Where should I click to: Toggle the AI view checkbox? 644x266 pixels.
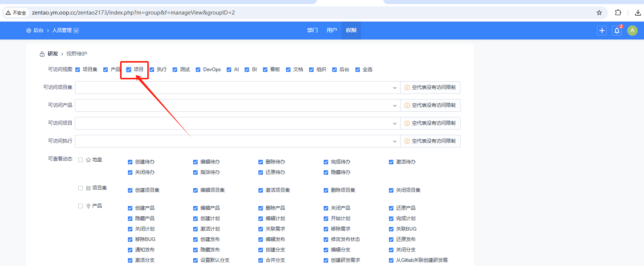click(229, 70)
